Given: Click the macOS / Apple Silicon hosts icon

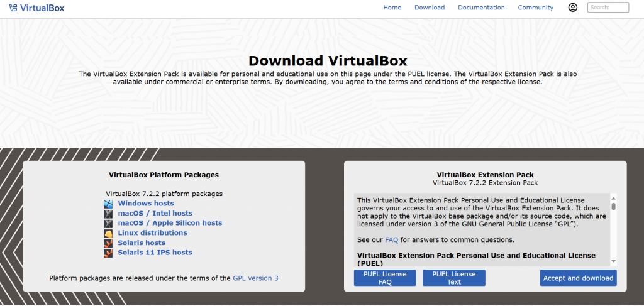Looking at the screenshot, I should pos(108,223).
